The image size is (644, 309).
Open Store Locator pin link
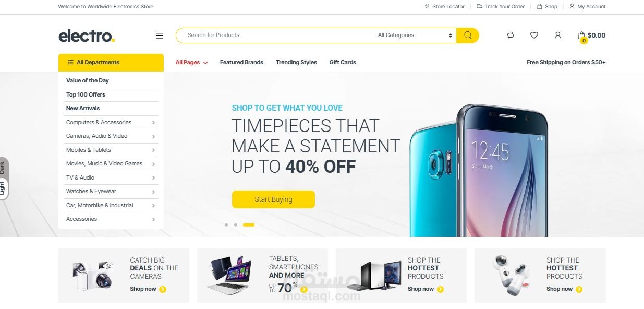(444, 6)
